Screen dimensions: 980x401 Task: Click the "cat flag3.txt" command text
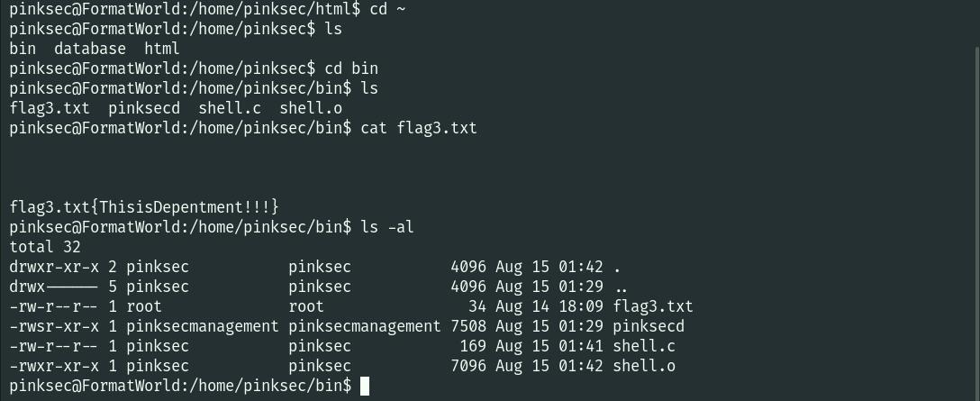tap(418, 128)
